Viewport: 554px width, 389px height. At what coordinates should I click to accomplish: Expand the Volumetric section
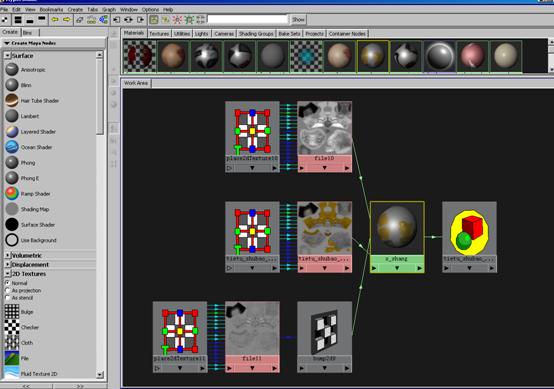(x=7, y=255)
